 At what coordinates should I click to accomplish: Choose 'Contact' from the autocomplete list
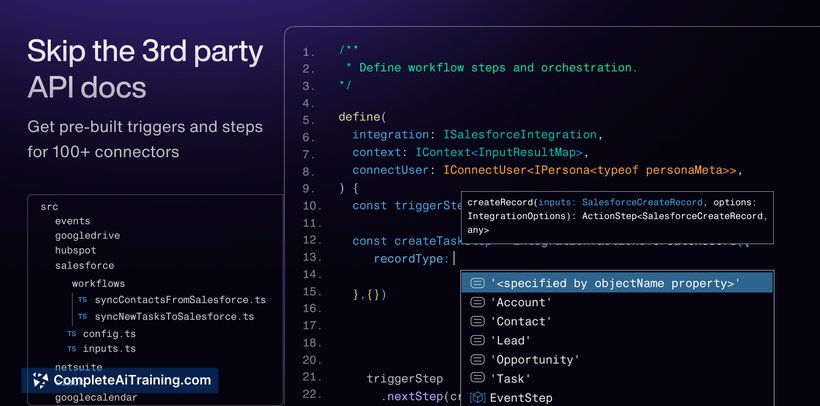click(617, 321)
